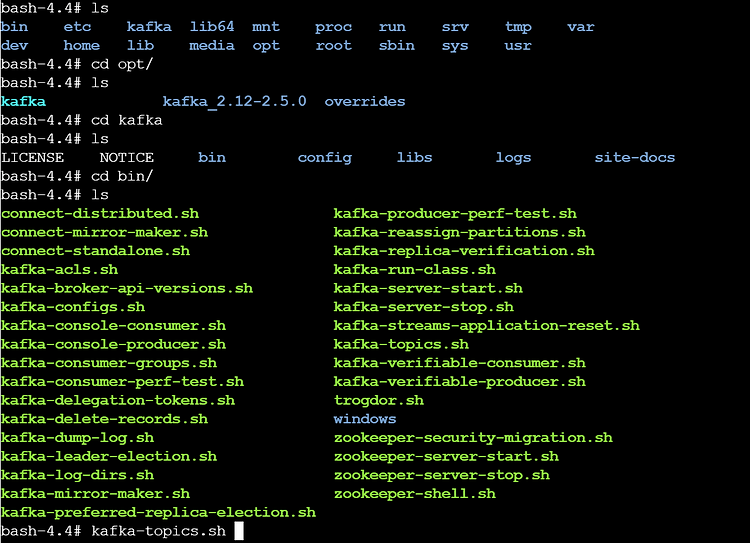Viewport: 750px width, 543px height.
Task: Select the kafka-log-dirs.sh entry
Action: [77, 475]
